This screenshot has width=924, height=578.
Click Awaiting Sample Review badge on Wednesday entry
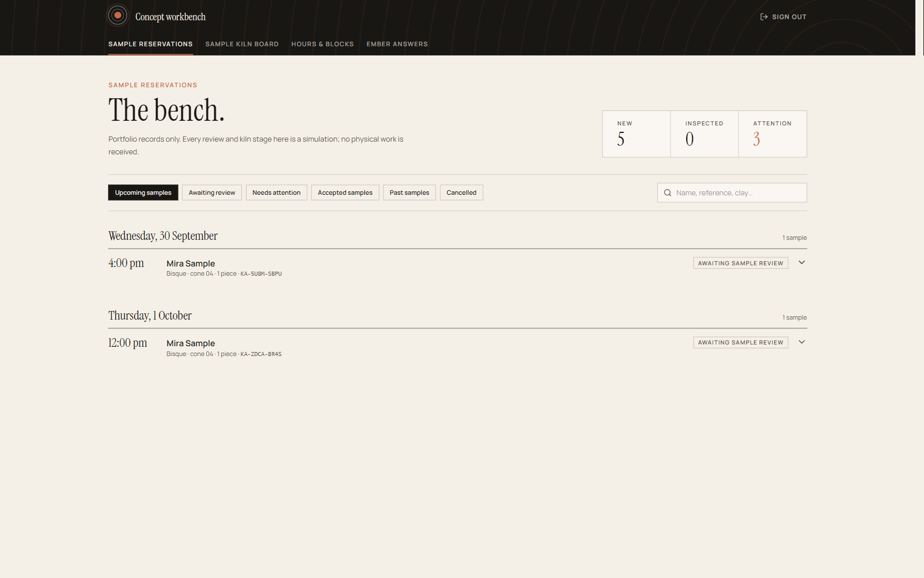740,263
